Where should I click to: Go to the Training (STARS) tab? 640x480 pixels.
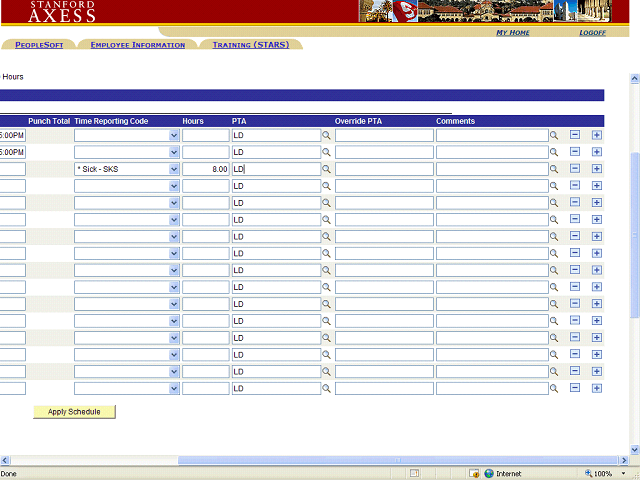pos(250,45)
